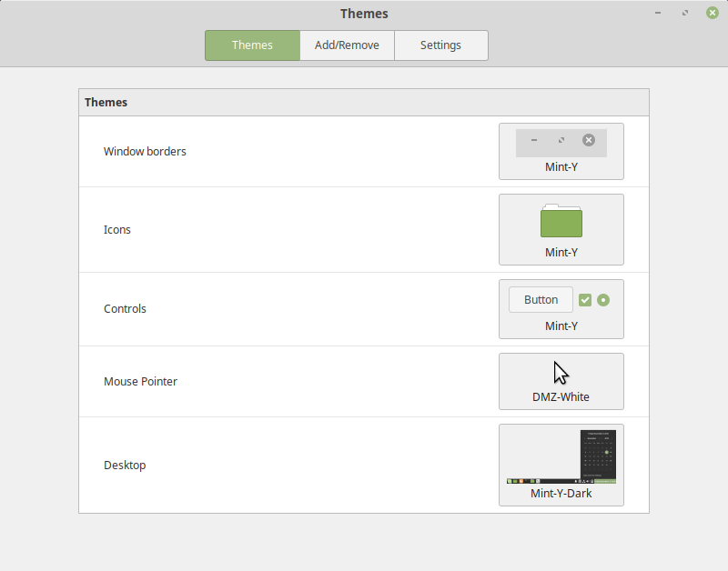Select the Themes tab

252,45
